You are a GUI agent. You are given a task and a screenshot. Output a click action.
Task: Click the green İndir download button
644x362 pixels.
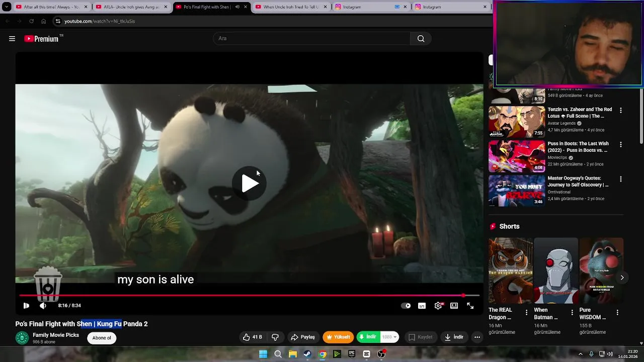(368, 337)
